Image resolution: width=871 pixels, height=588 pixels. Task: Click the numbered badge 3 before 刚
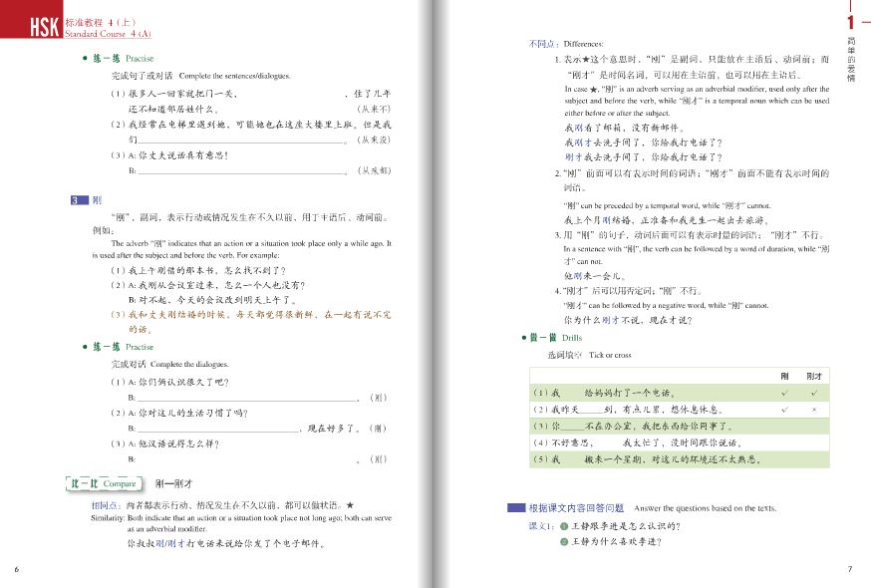pyautogui.click(x=78, y=197)
